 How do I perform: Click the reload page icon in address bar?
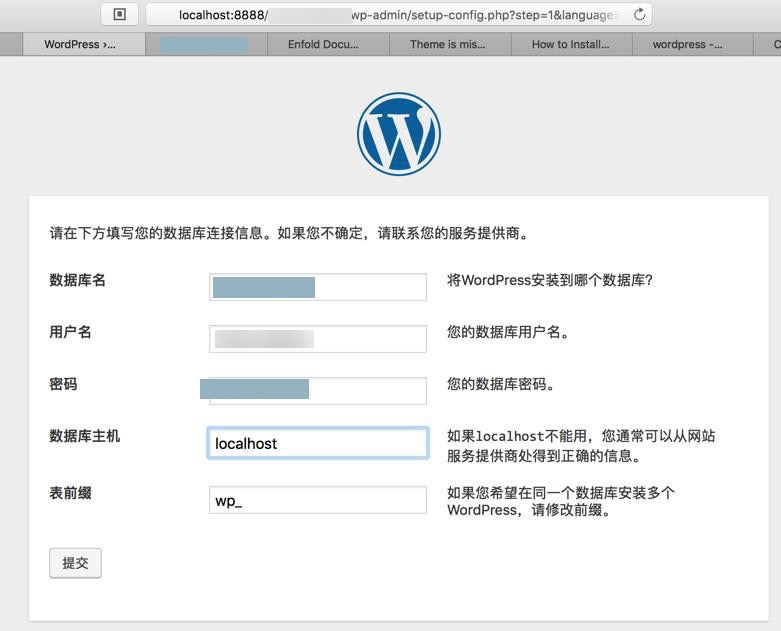coord(640,14)
